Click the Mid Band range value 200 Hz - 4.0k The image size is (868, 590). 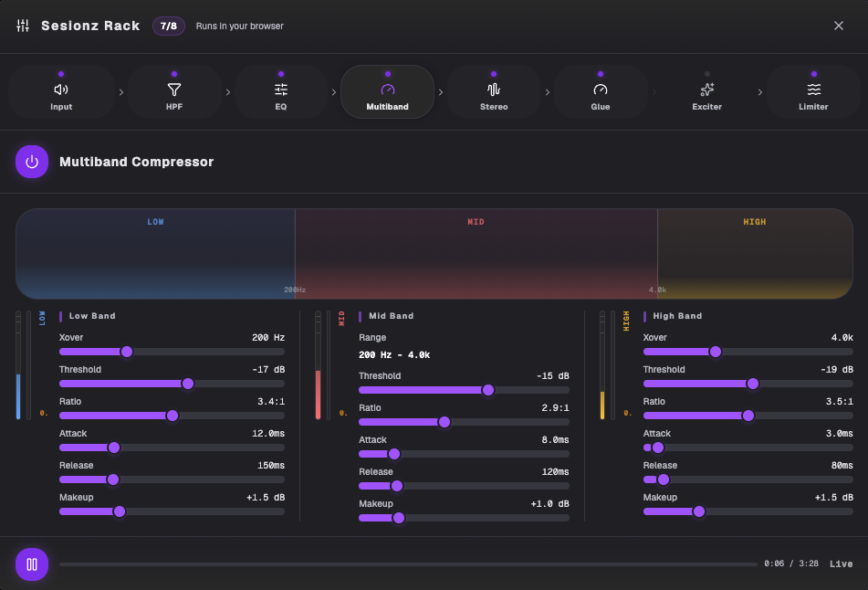coord(394,355)
